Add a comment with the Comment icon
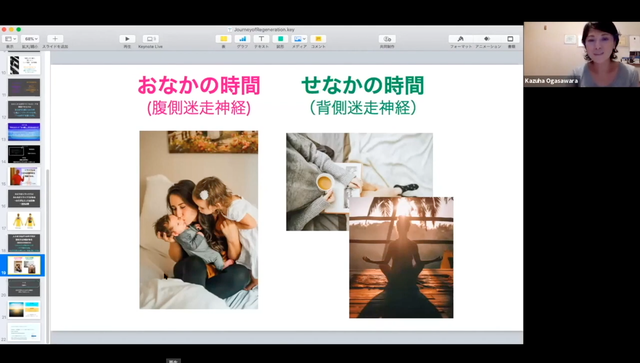The width and height of the screenshot is (640, 363). tap(318, 39)
